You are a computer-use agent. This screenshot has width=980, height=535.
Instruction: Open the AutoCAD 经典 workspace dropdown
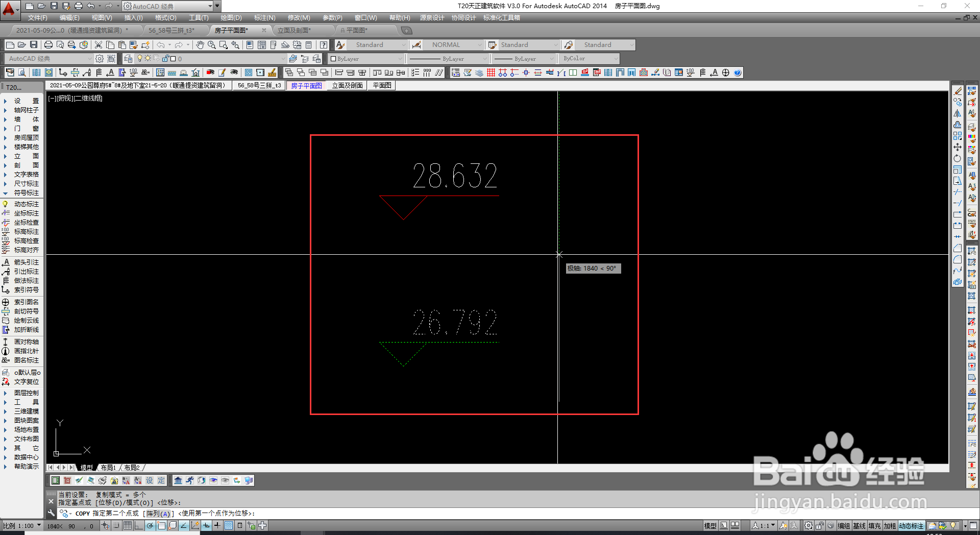(48, 59)
